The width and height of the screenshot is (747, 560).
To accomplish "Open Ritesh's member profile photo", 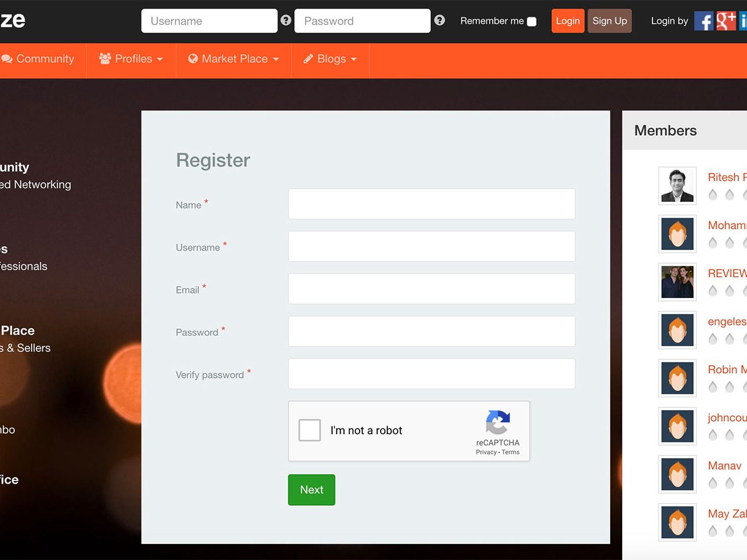I will pyautogui.click(x=677, y=186).
